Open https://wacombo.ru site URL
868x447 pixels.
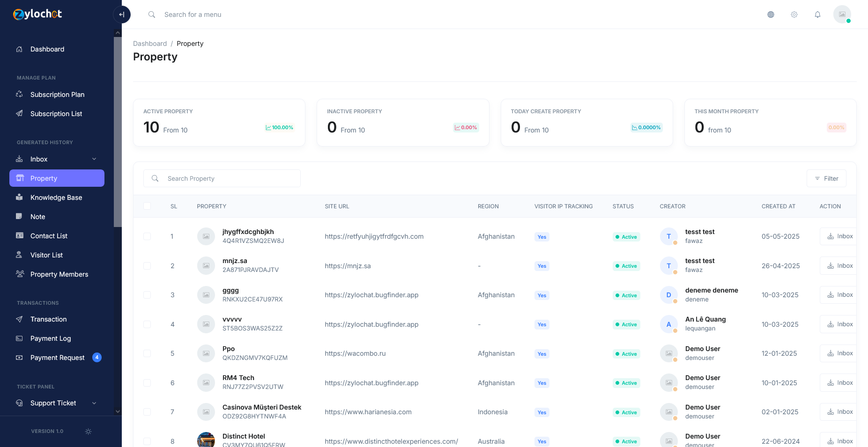355,353
